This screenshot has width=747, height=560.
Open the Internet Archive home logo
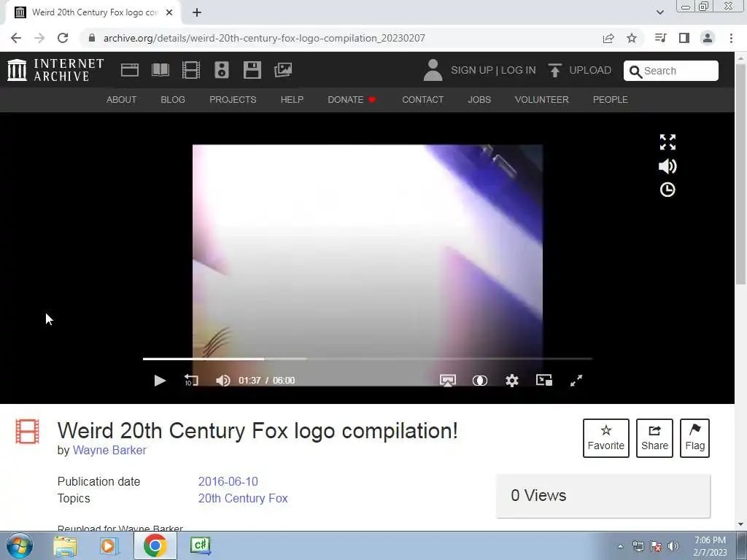(x=55, y=70)
